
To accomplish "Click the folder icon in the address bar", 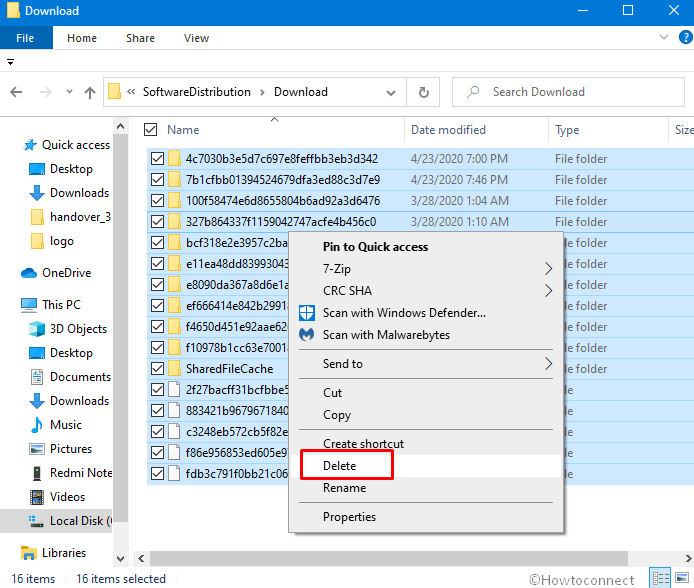I will click(115, 92).
